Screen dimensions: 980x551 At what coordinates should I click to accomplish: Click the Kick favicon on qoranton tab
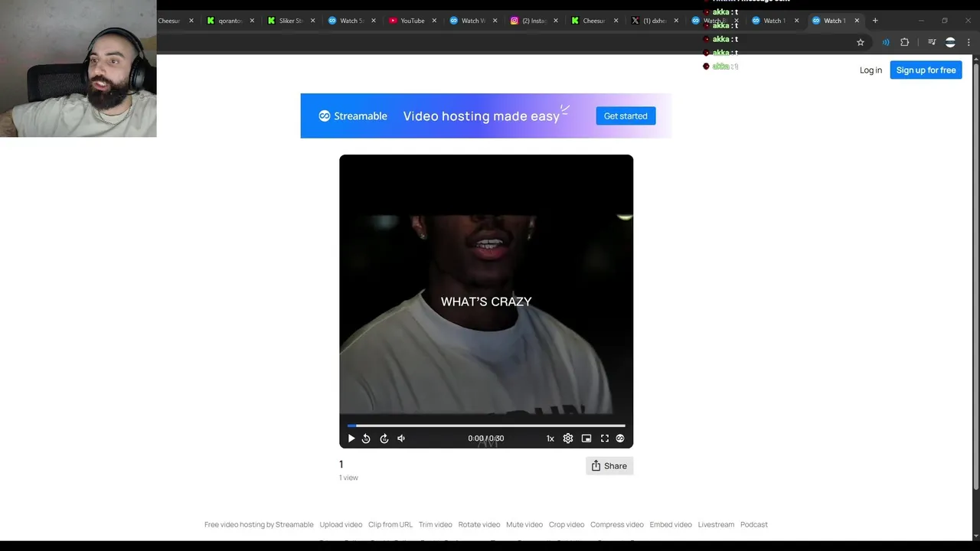pos(211,21)
